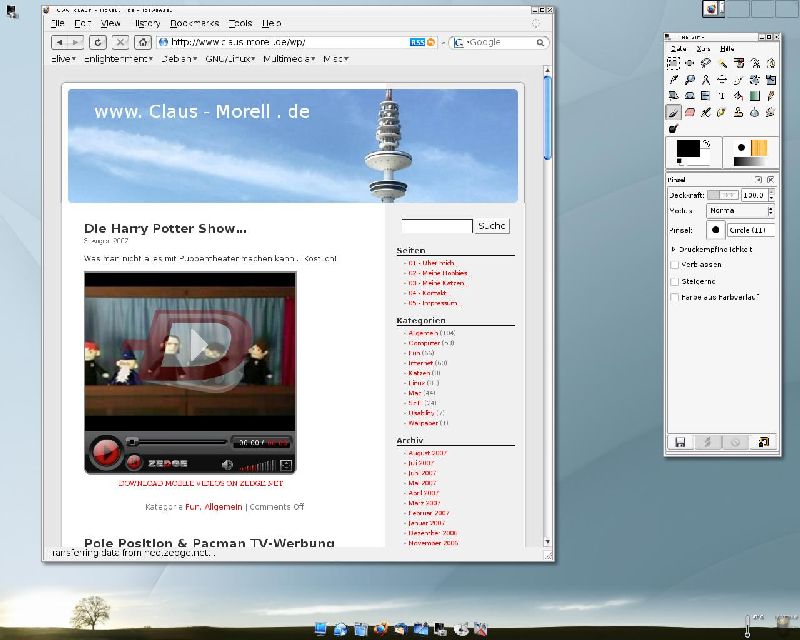Reload the page in the browser
The height and width of the screenshot is (640, 800).
[97, 42]
